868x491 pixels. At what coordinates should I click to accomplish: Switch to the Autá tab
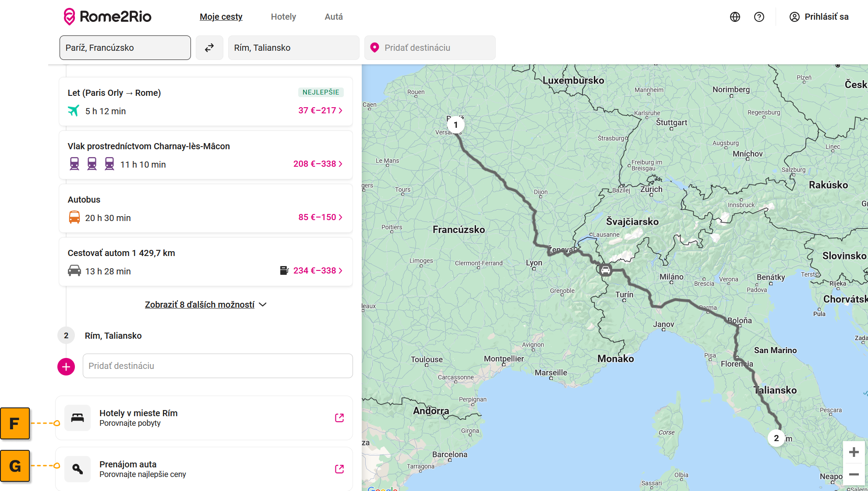333,17
